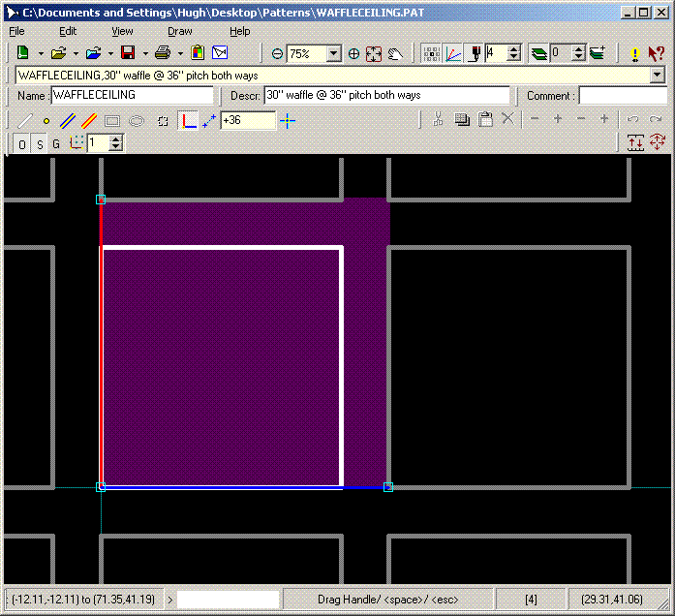Expand arrow beside the yellow Open icon
Viewport: 675px width, 616px height.
pos(76,54)
